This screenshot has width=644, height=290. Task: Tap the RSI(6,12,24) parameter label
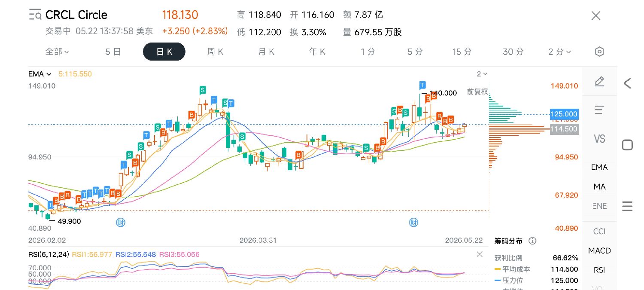(49, 254)
